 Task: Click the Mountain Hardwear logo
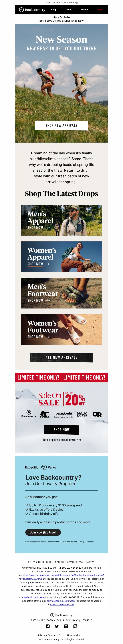click(x=82, y=415)
